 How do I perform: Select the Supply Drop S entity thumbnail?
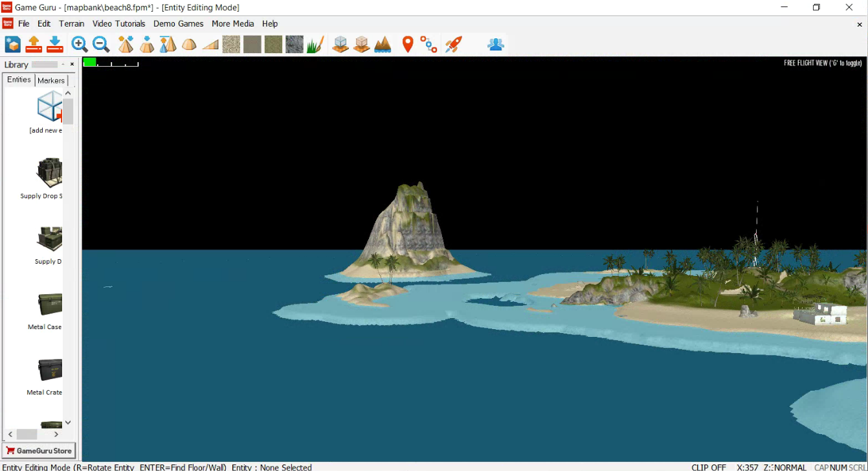coord(49,172)
